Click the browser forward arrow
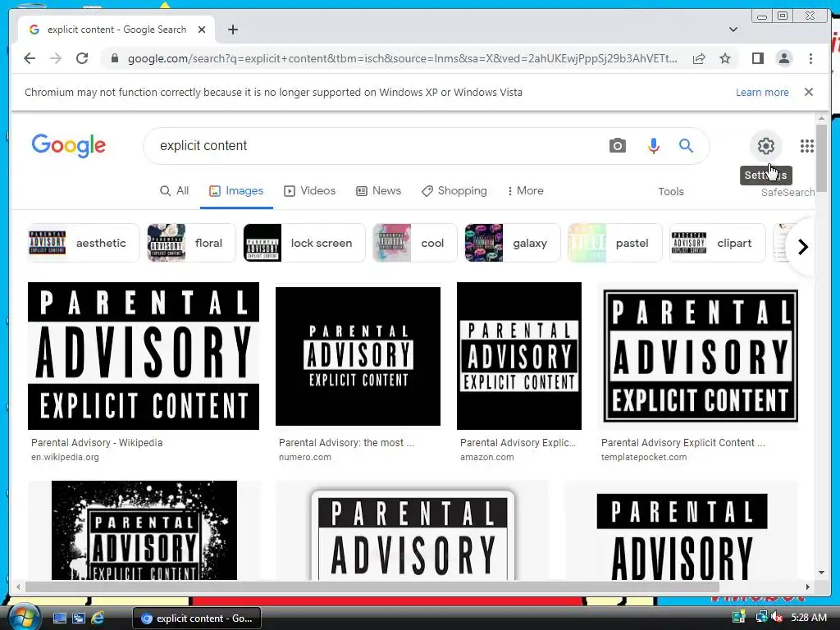This screenshot has width=840, height=630. [x=56, y=58]
